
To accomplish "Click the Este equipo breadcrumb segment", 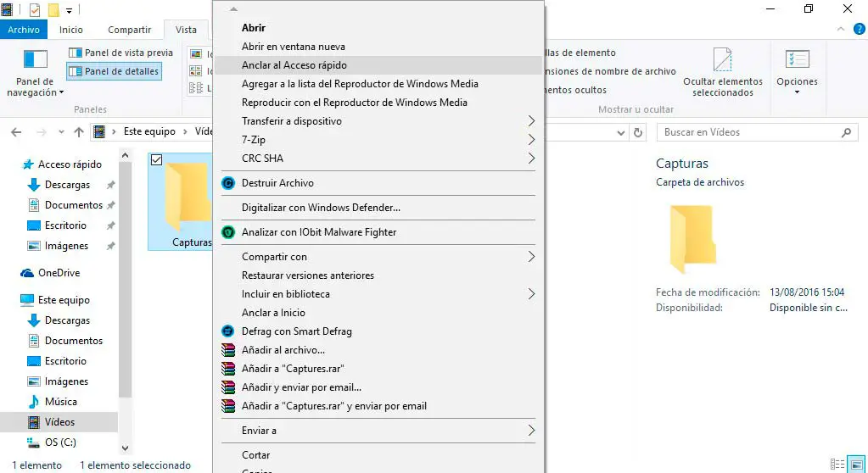I will click(149, 131).
